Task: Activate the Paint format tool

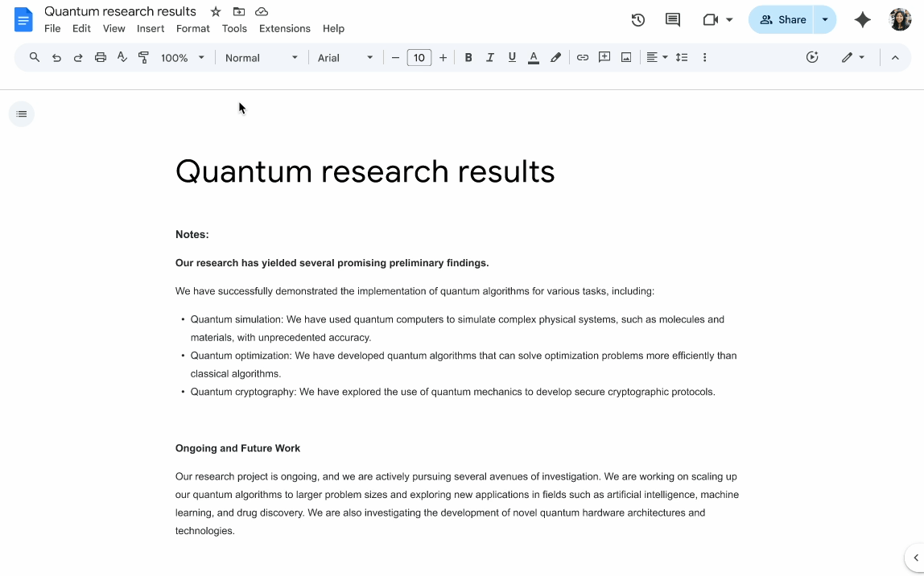Action: point(142,57)
